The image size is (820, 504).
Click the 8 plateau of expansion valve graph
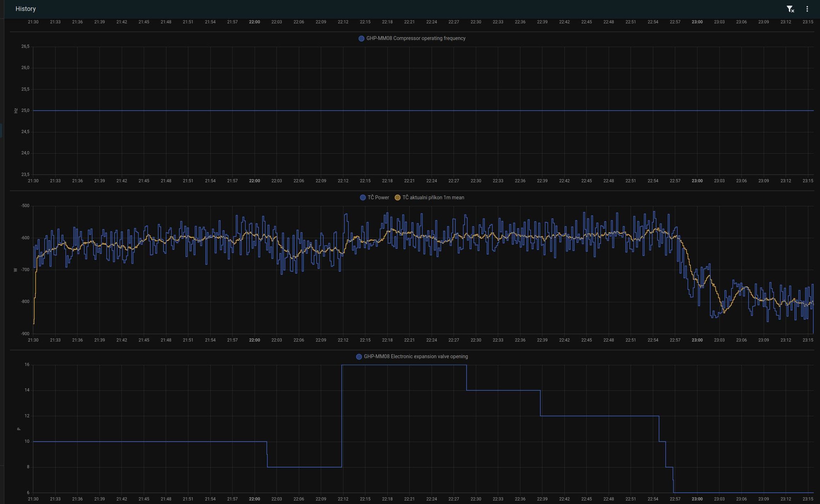point(304,467)
